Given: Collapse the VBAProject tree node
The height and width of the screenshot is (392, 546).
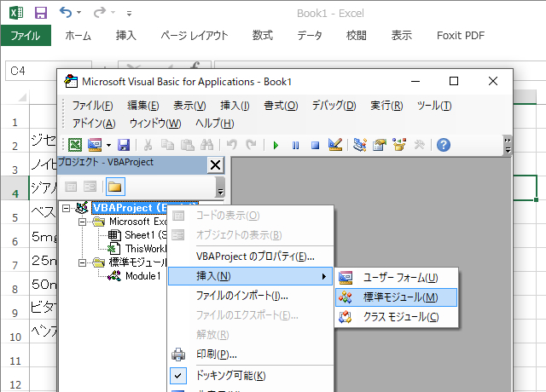Looking at the screenshot, I should pos(67,207).
